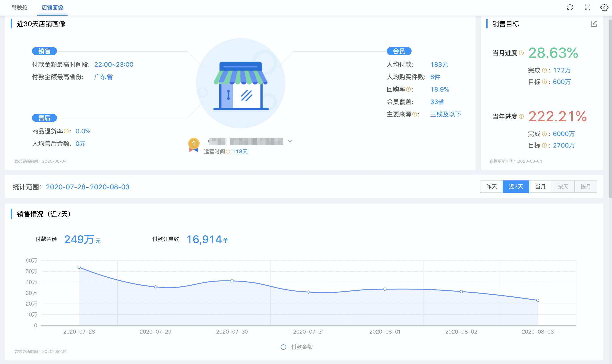Click info icon next to 回购率
612x364 pixels.
click(x=408, y=90)
